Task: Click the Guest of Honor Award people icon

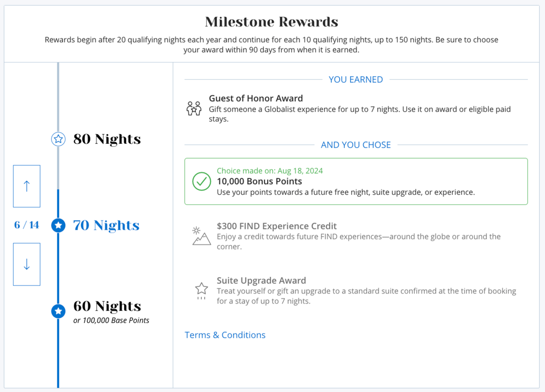Action: point(194,108)
